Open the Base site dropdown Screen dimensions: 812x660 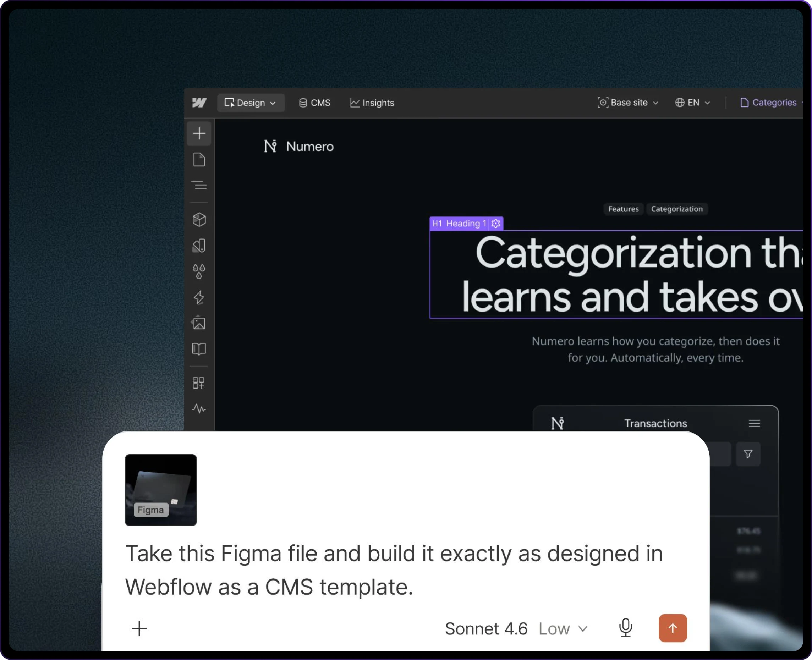[628, 103]
